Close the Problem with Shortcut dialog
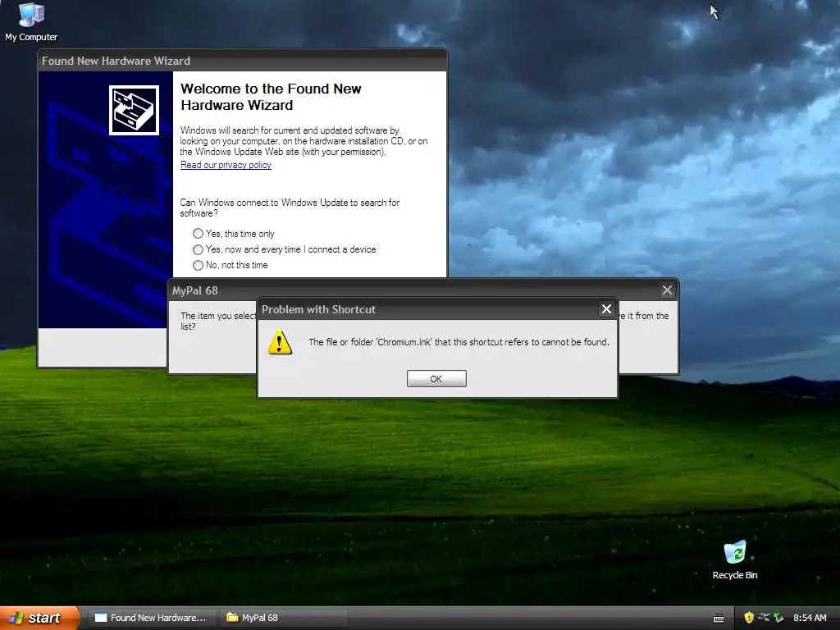This screenshot has height=630, width=840. pos(606,309)
